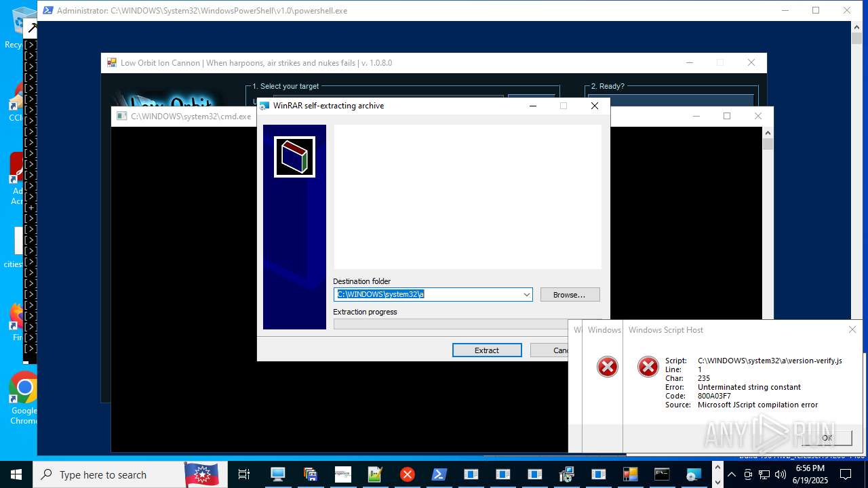Viewport: 868px width, 488px height.
Task: Click the cmd.exe window title icon
Action: point(122,116)
